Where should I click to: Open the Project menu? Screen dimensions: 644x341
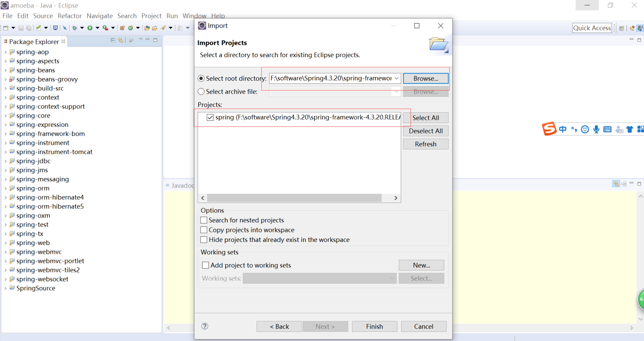tap(151, 16)
